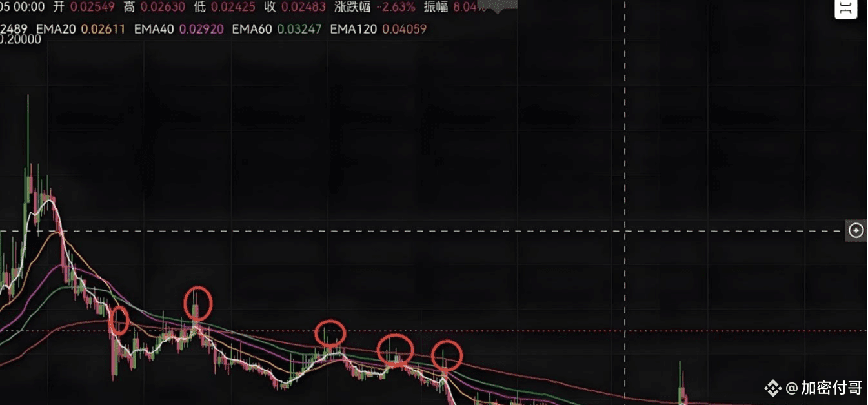
Task: Click the isolated spike candle near bottom right
Action: click(681, 384)
